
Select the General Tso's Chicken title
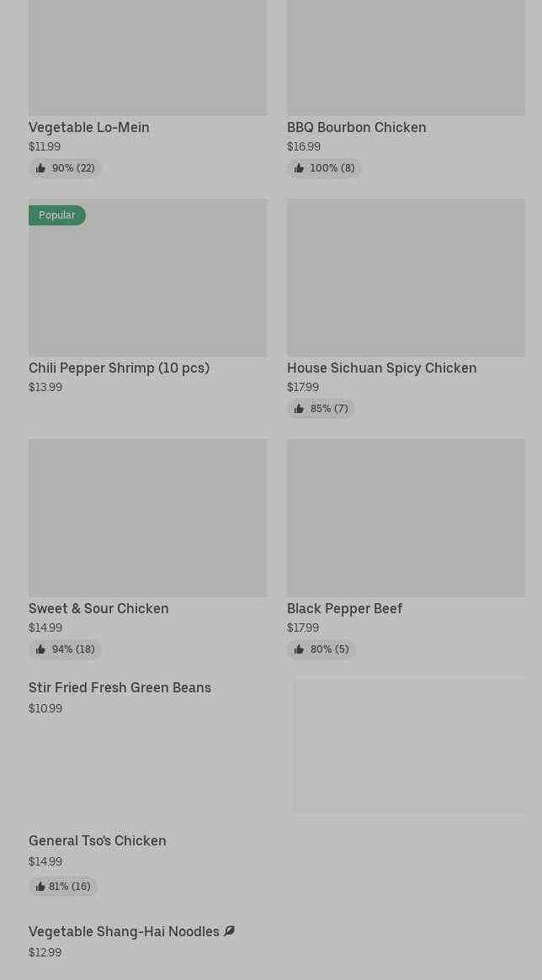[x=98, y=840]
